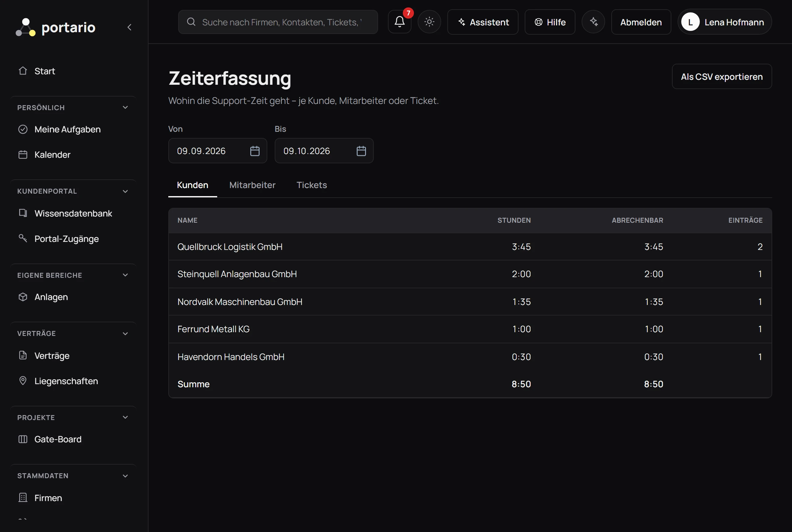Click the Lena Hofmann avatar circle
792x532 pixels.
click(690, 22)
